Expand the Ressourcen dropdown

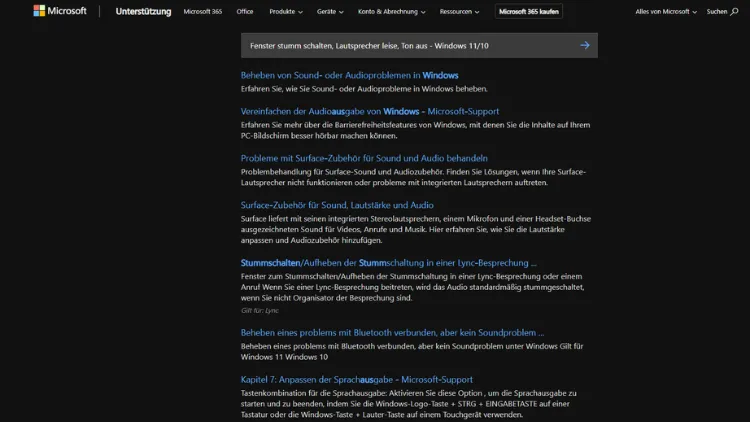(459, 11)
